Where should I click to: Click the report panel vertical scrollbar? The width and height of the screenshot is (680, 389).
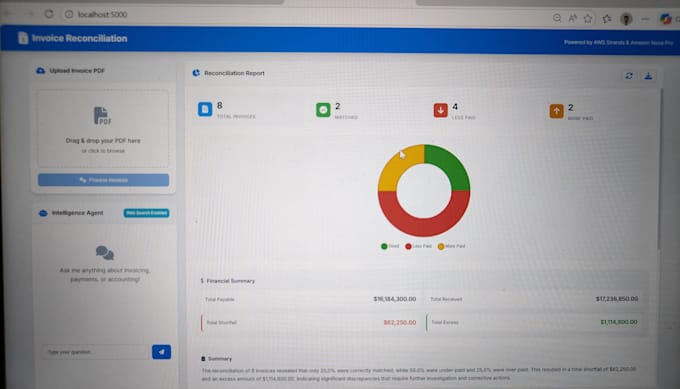[660, 169]
